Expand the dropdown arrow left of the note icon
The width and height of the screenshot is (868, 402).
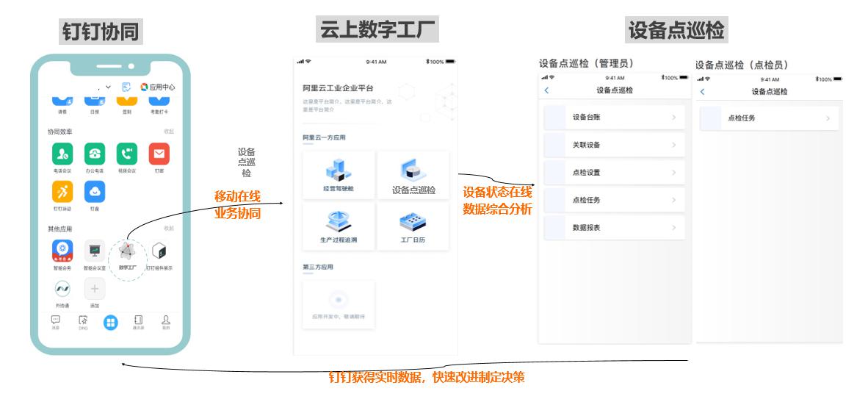(108, 87)
